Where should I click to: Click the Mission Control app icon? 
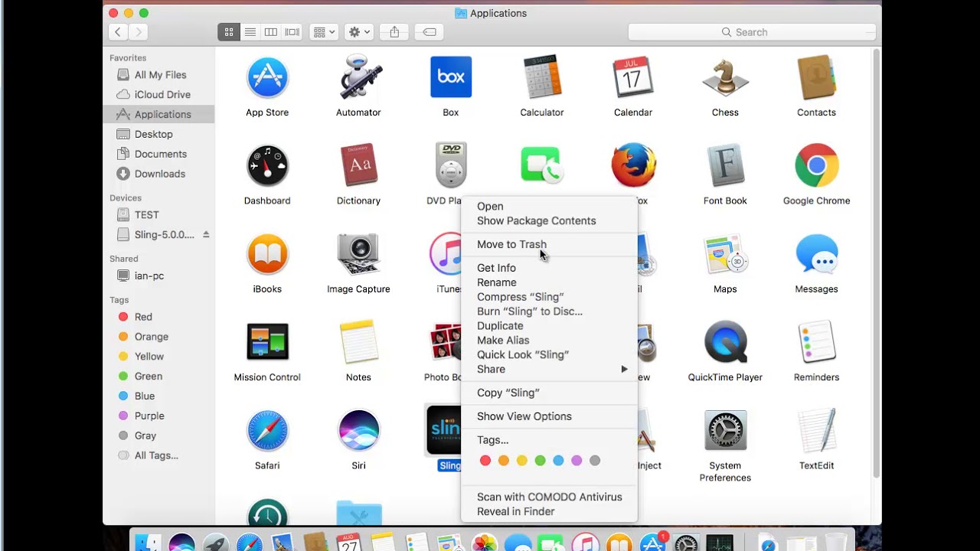(267, 342)
